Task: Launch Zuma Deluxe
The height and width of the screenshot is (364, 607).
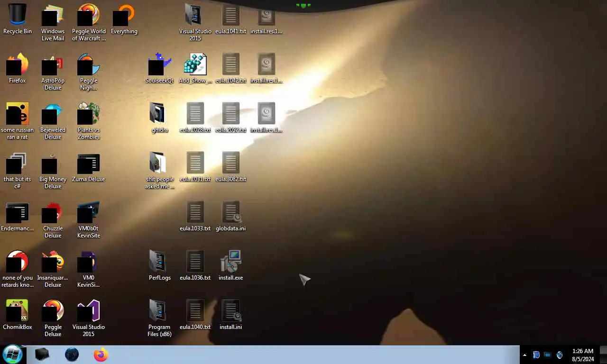Action: click(x=89, y=168)
